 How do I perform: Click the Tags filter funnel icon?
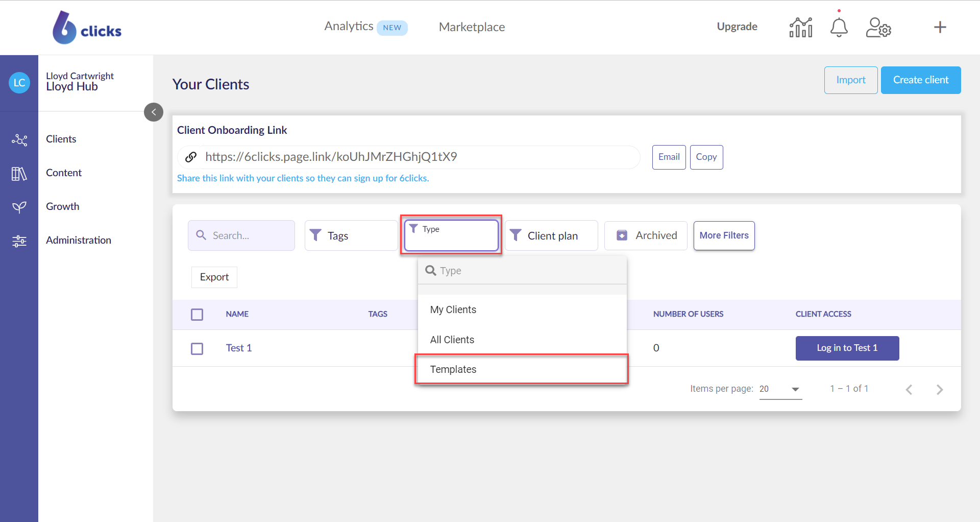tap(316, 235)
